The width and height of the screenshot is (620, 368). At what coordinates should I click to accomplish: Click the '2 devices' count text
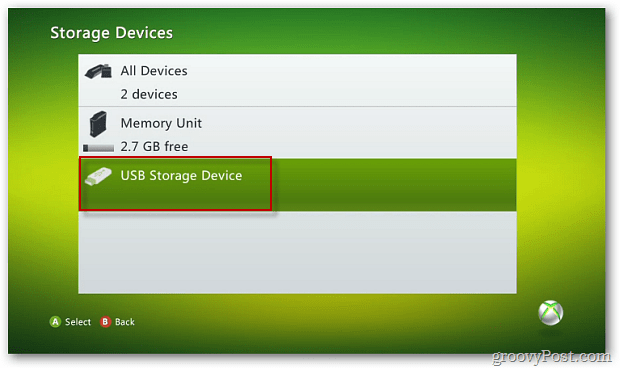[x=149, y=94]
